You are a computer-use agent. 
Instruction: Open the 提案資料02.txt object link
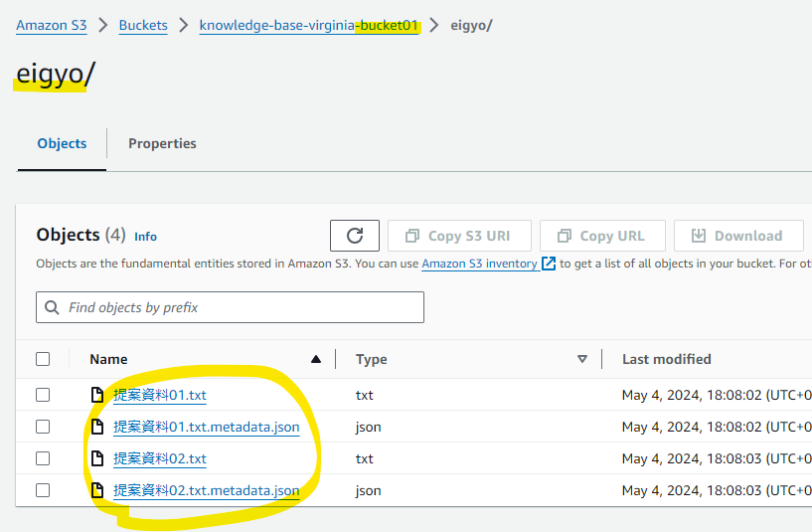160,459
